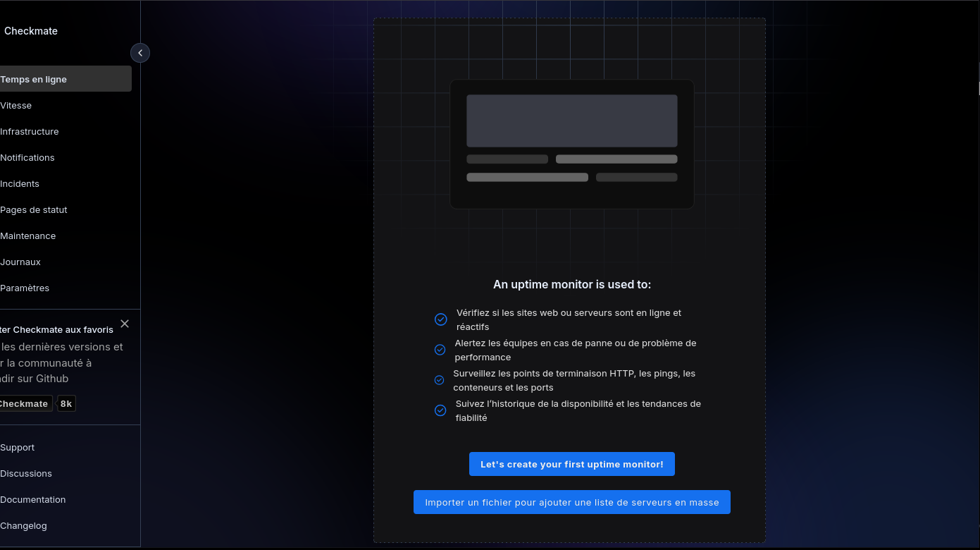Click Let's create your first uptime monitor
Viewport: 980px width, 550px height.
[571, 464]
